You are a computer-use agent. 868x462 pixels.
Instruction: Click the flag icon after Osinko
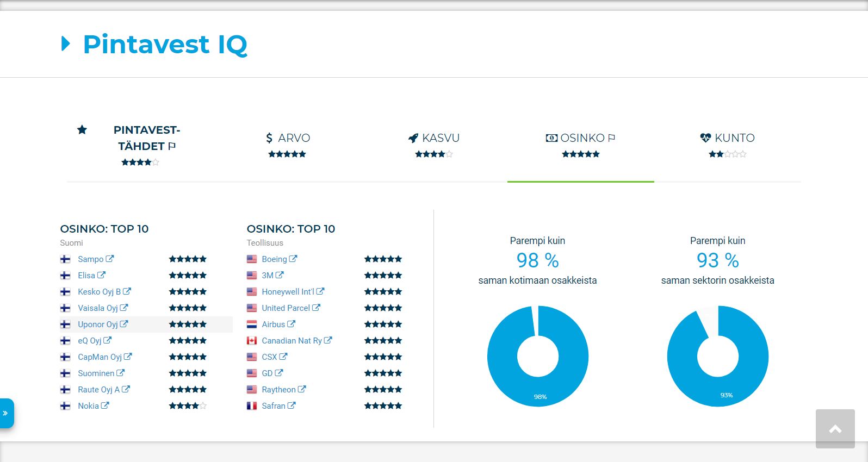coord(611,138)
